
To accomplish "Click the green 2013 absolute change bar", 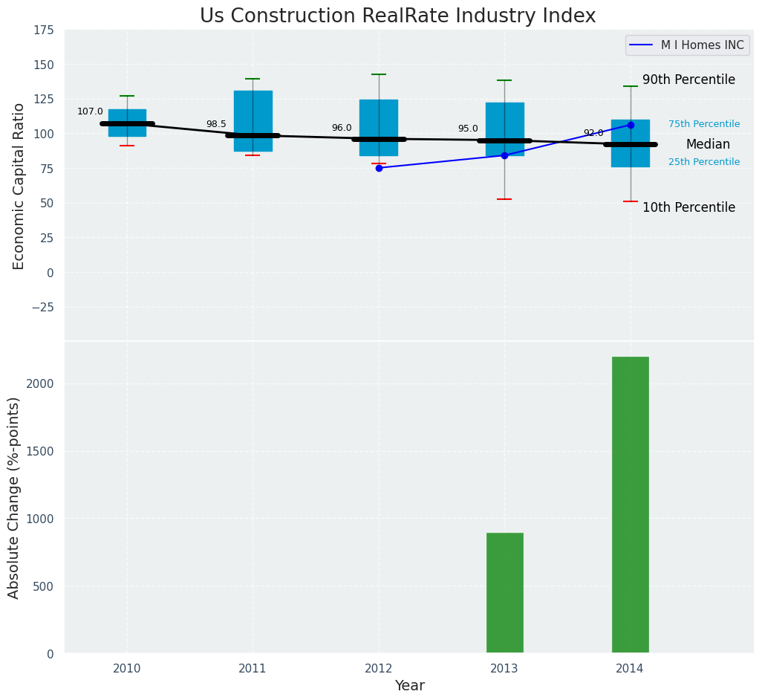I will [504, 592].
